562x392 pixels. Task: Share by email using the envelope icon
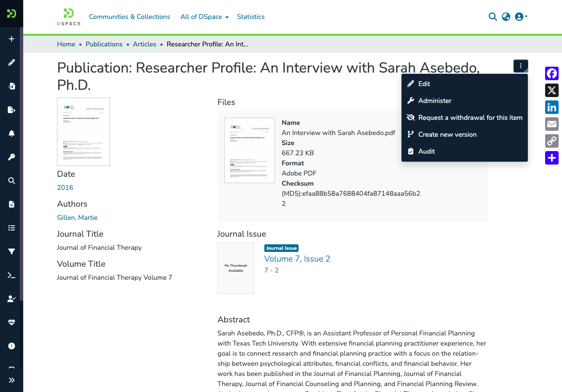[552, 124]
